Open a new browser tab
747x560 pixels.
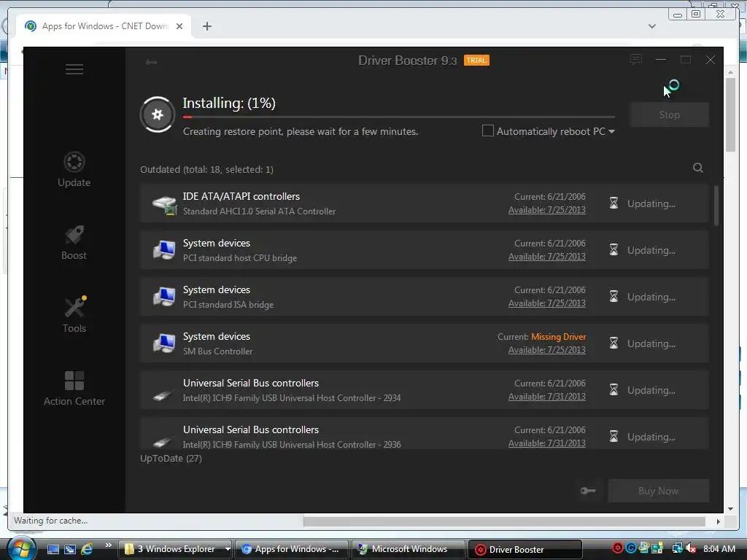point(206,26)
